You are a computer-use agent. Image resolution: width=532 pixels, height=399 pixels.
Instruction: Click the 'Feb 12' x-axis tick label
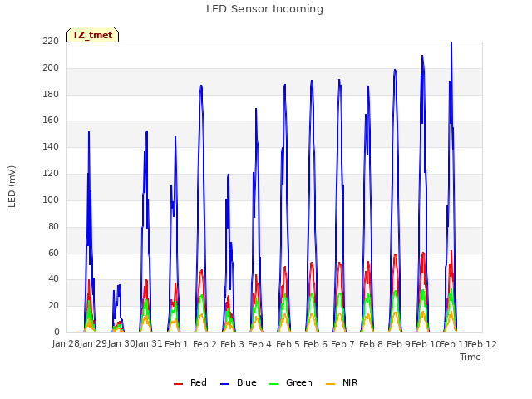[x=482, y=344]
